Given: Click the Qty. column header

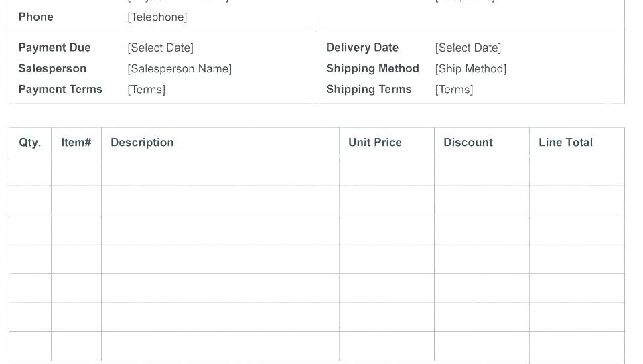Looking at the screenshot, I should 30,143.
